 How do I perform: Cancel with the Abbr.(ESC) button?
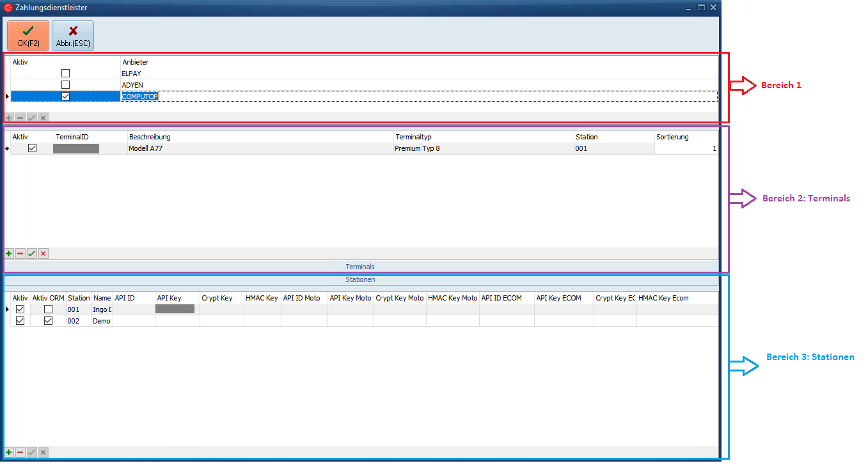[73, 35]
